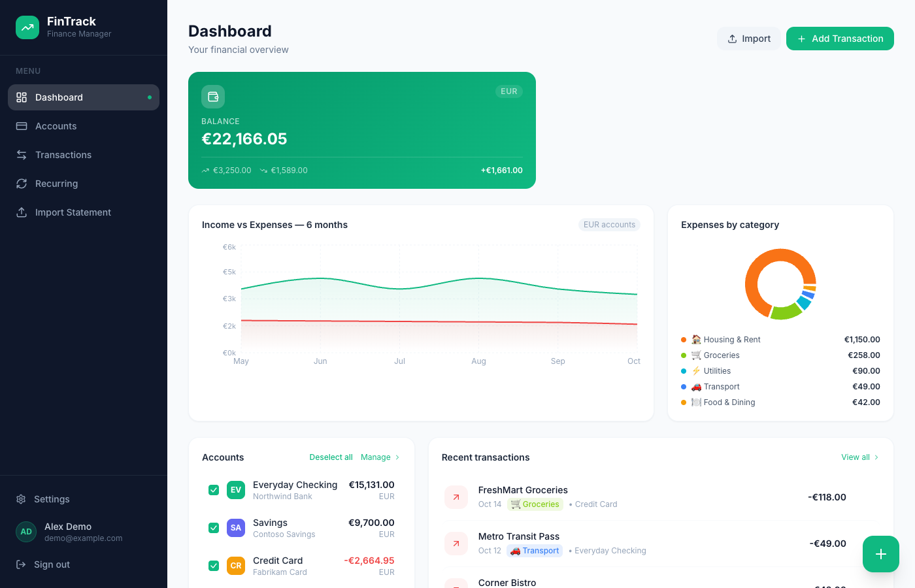Click the Transactions arrows icon in sidebar
915x588 pixels.
(22, 155)
